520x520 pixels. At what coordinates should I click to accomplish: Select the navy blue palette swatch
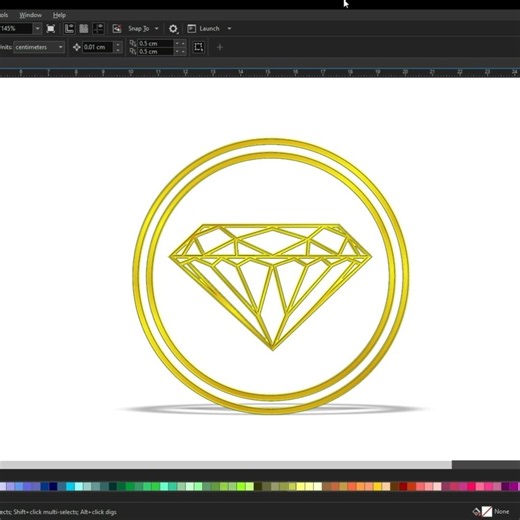[x=53, y=487]
